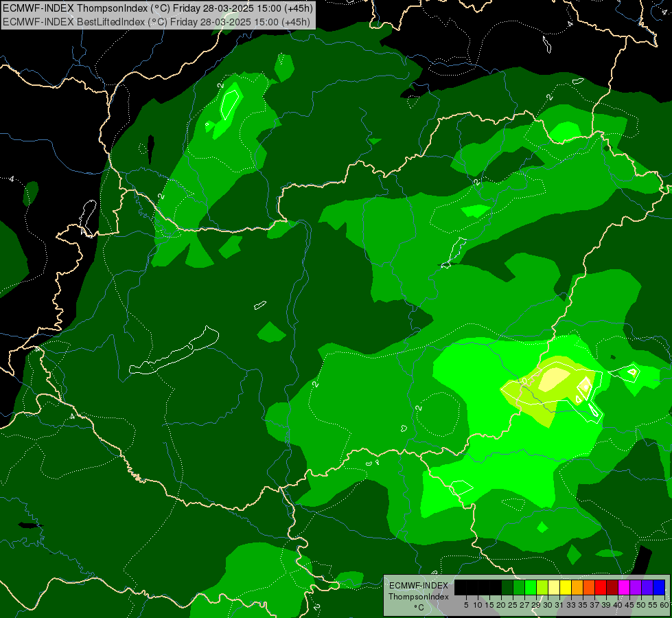Click the legend tick label 30

(x=548, y=605)
